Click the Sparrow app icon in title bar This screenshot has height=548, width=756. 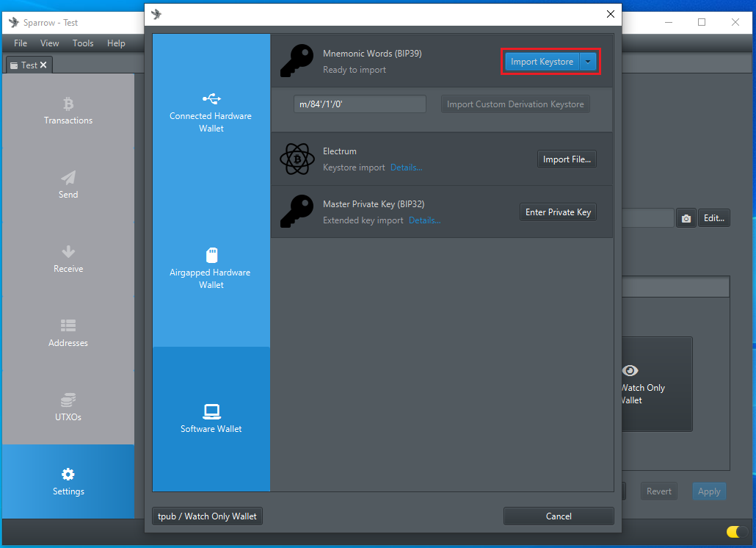[14, 22]
